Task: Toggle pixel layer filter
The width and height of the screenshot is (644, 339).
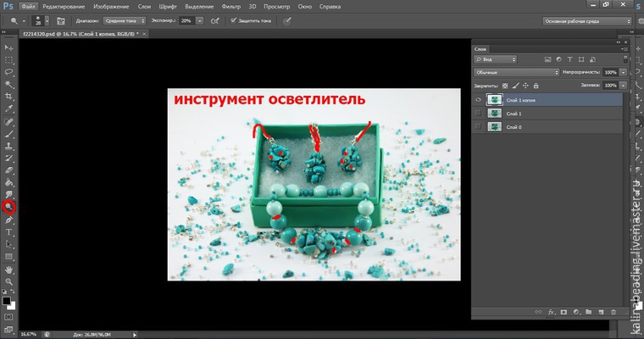Action: [x=547, y=59]
